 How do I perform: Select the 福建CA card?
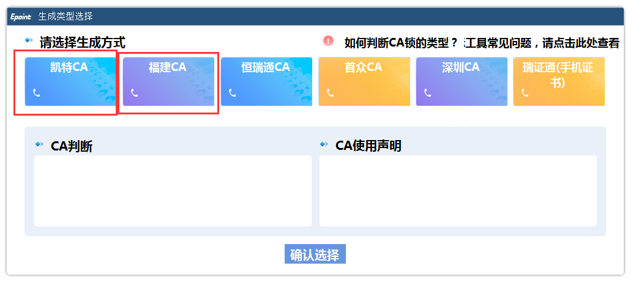pos(168,81)
